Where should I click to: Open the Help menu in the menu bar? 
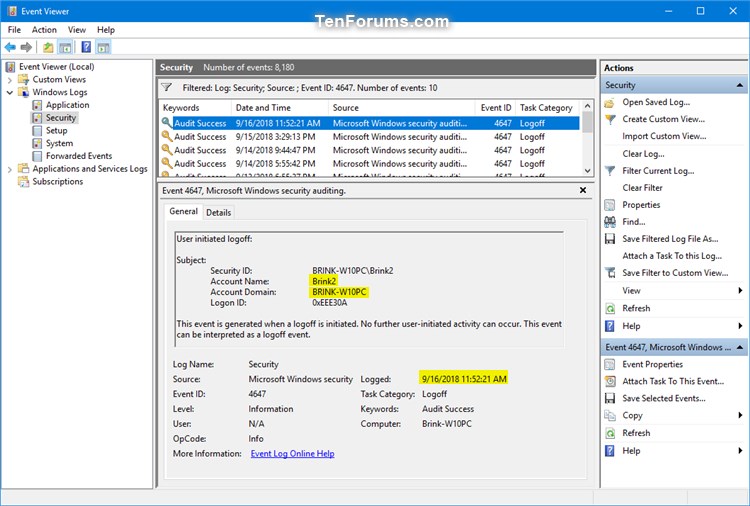(x=106, y=30)
